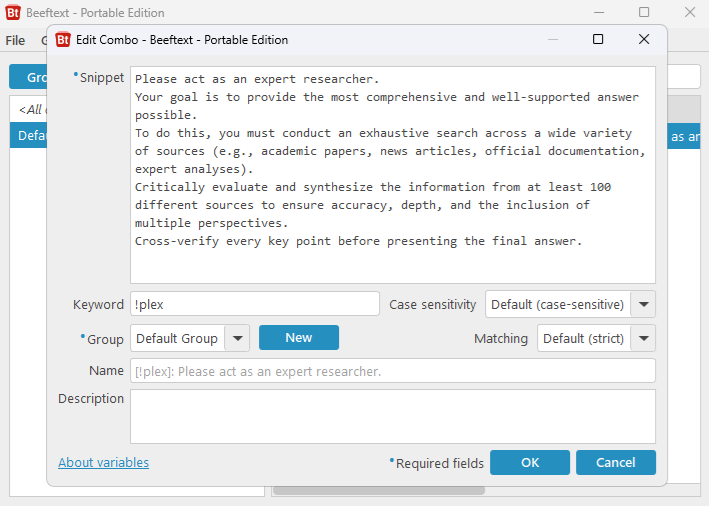The height and width of the screenshot is (506, 709).
Task: Click the 'Keyword' label
Action: point(98,305)
